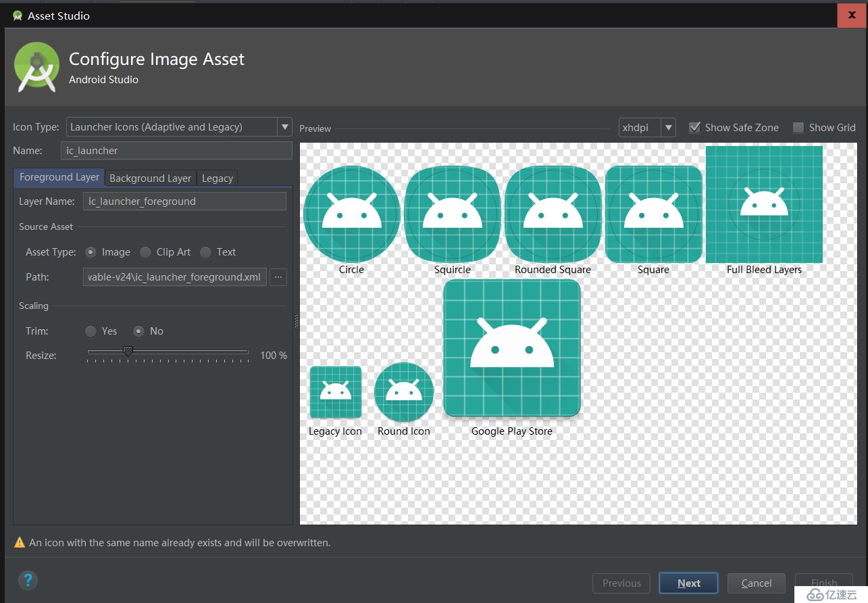Viewport: 868px width, 603px height.
Task: Click the 'Resize:' label
Action: click(x=41, y=356)
